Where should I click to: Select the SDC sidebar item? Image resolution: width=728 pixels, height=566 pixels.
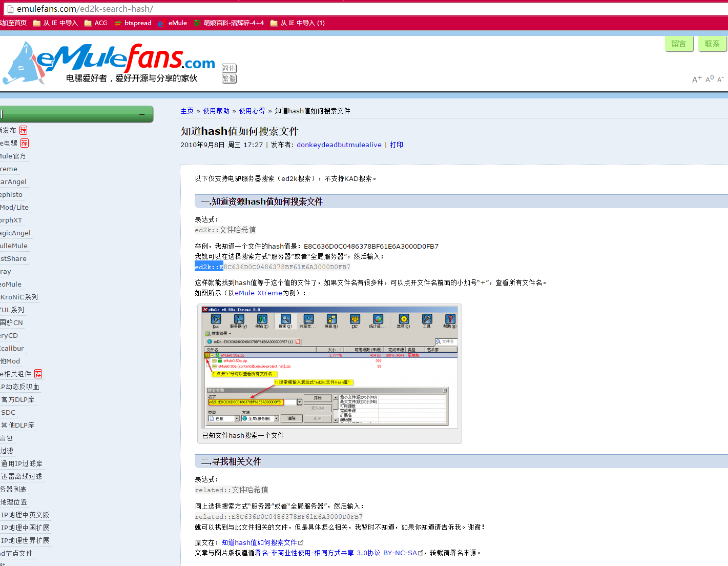click(8, 412)
